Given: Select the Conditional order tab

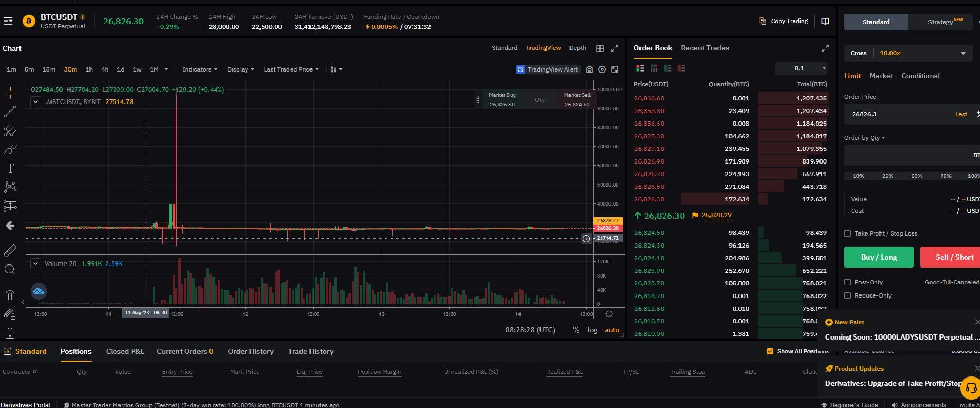Looking at the screenshot, I should pos(921,76).
